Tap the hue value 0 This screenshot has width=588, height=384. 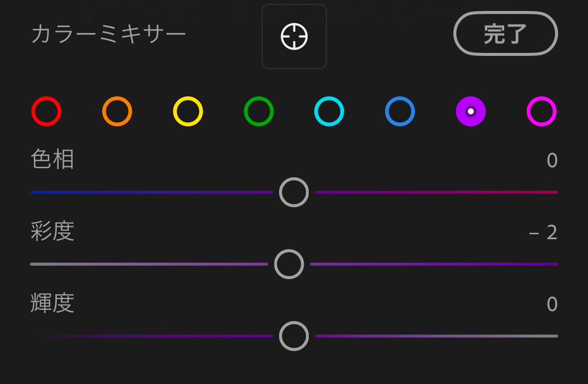pos(552,161)
